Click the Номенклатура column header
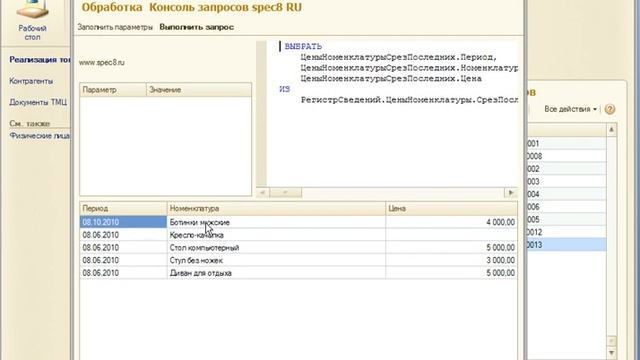Screen dimensions: 640x360 point(276,209)
